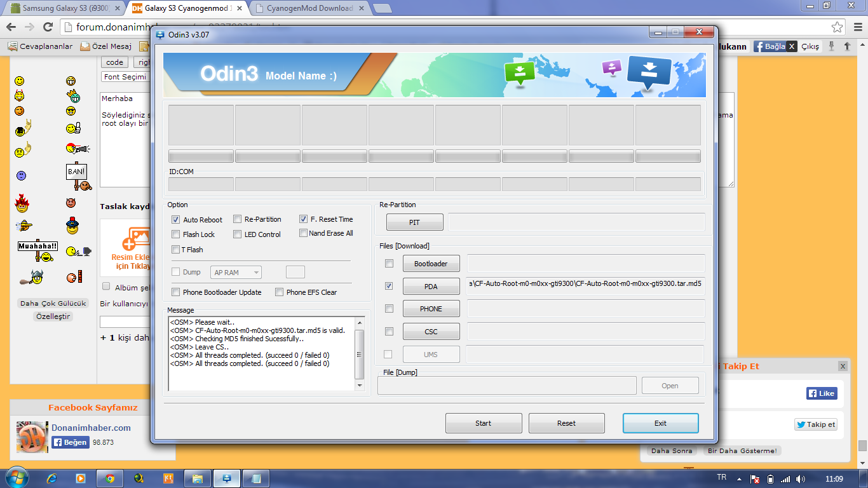Click the Message log scrollbar up arrow
The height and width of the screenshot is (488, 868).
click(x=360, y=322)
